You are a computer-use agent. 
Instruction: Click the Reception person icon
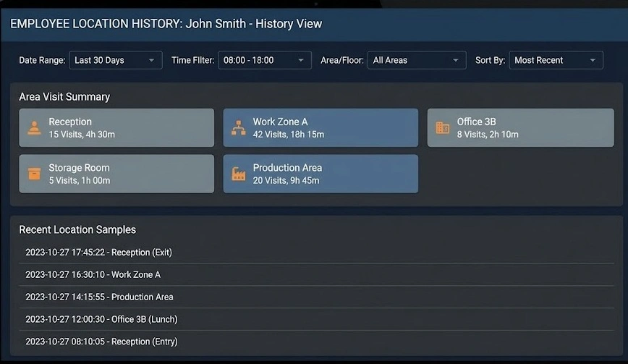coord(34,128)
